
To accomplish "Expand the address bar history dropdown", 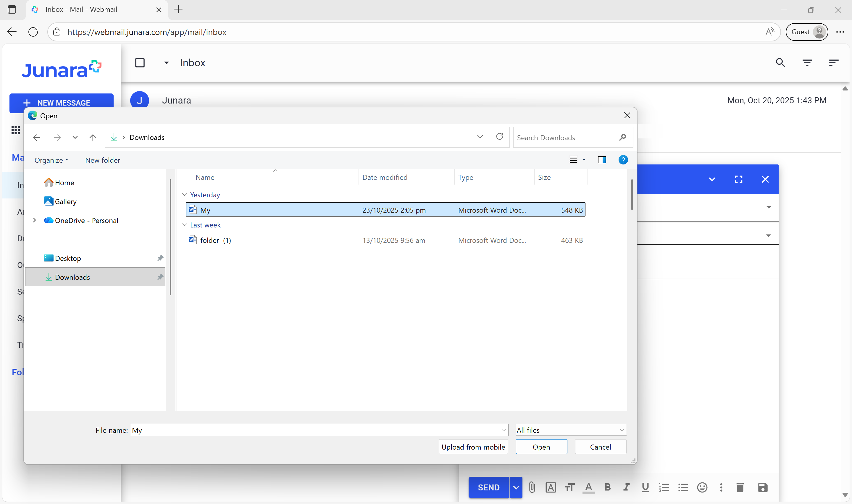I will click(x=480, y=137).
